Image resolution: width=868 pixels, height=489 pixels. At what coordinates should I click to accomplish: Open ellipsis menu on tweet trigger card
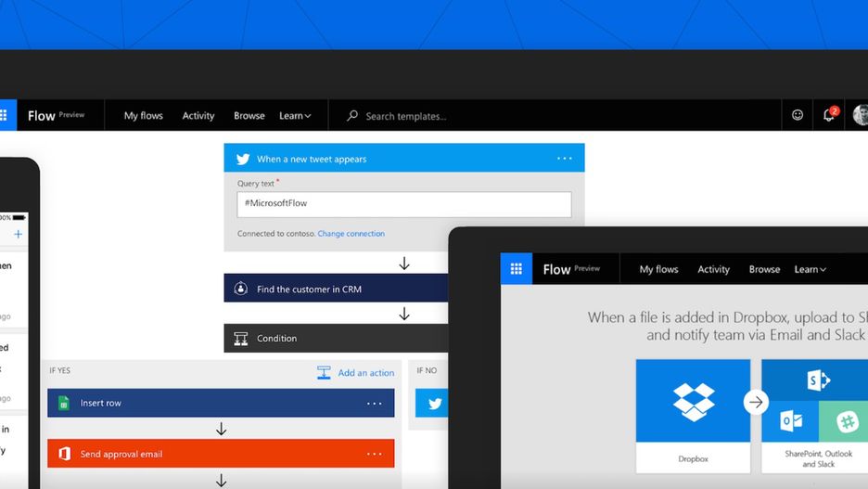[564, 159]
